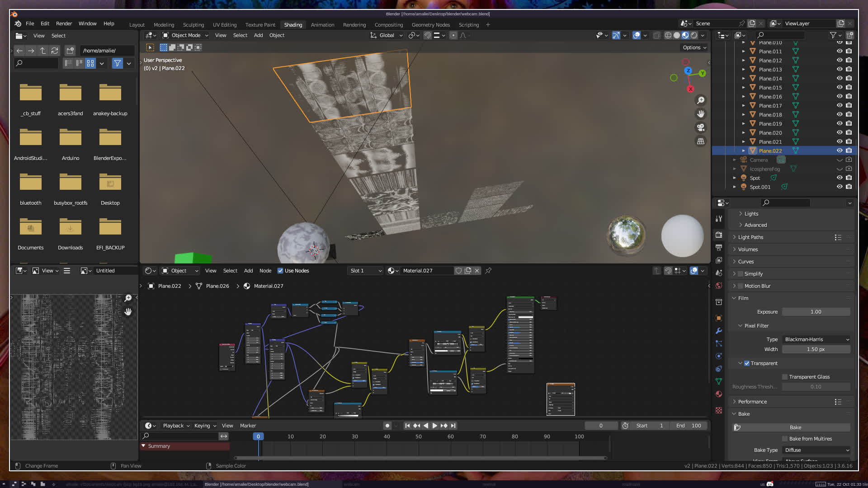Click the new folder icon in file browser
This screenshot has height=488, width=868.
(x=70, y=51)
